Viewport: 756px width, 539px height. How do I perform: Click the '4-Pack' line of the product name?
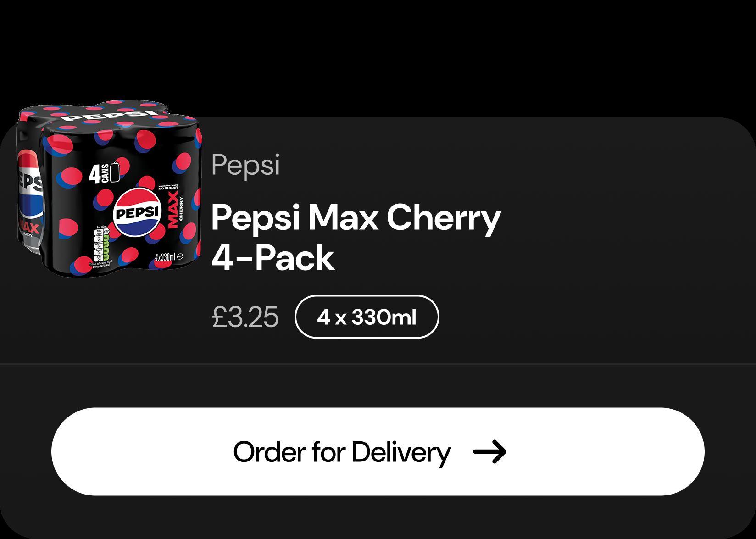272,258
